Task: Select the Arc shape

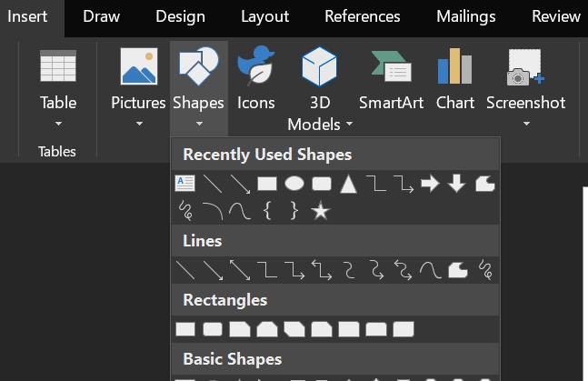Action: tap(213, 211)
